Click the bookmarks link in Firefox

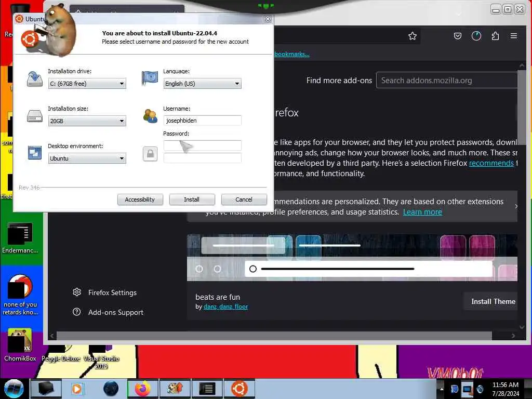(292, 54)
